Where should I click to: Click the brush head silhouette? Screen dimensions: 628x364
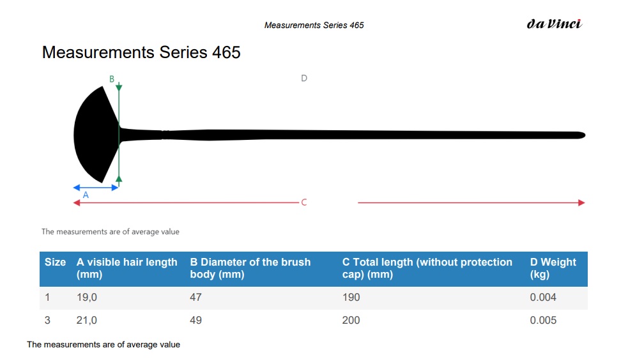[x=96, y=135]
